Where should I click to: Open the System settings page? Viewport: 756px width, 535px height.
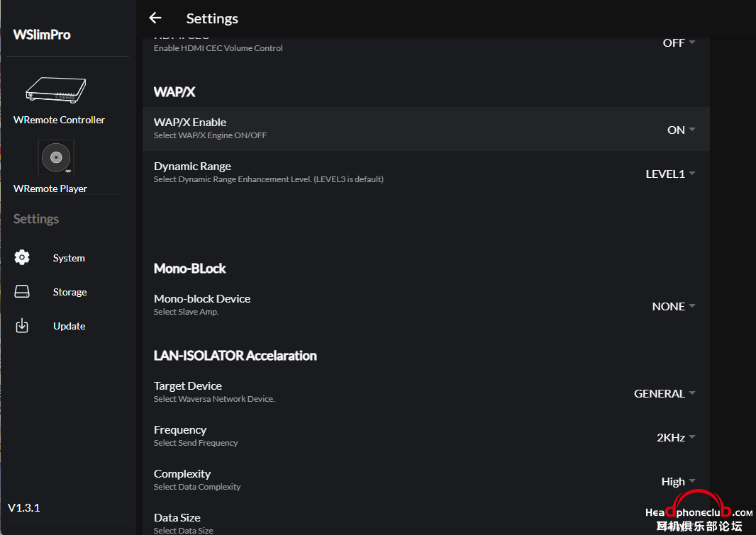[69, 258]
